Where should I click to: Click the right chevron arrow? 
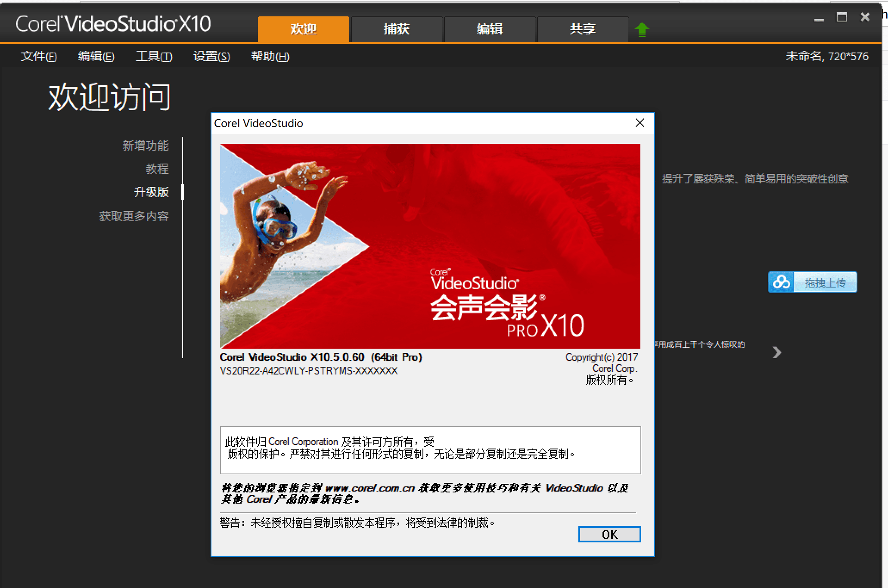776,353
